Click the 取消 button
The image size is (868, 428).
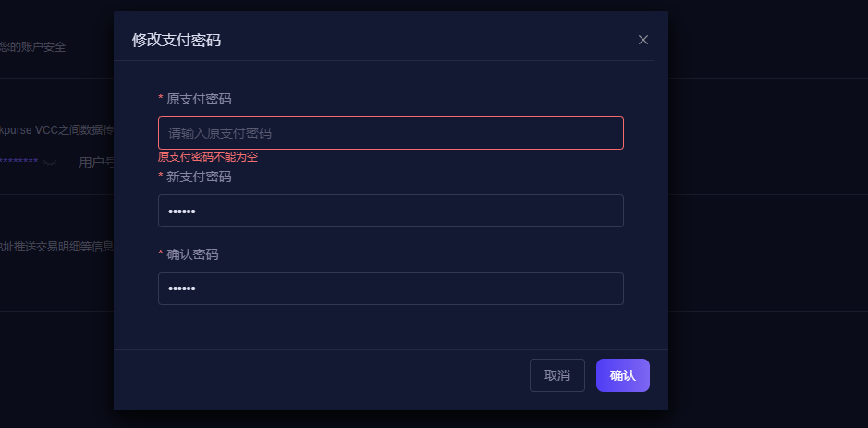point(556,375)
